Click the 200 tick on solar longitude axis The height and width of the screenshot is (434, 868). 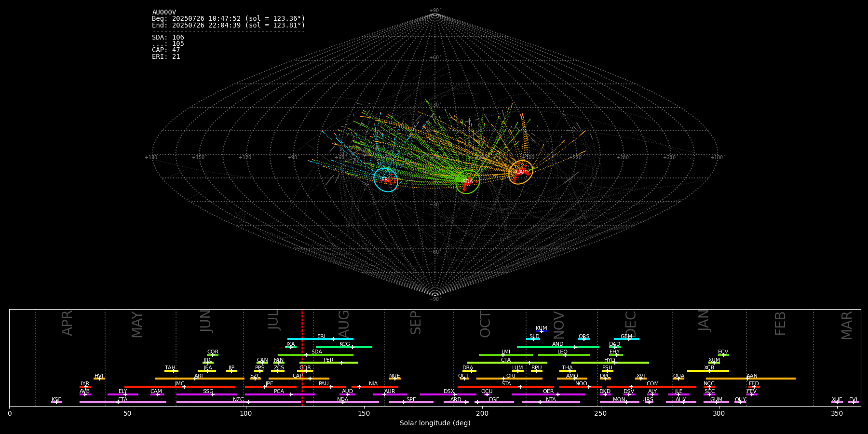[x=482, y=413]
